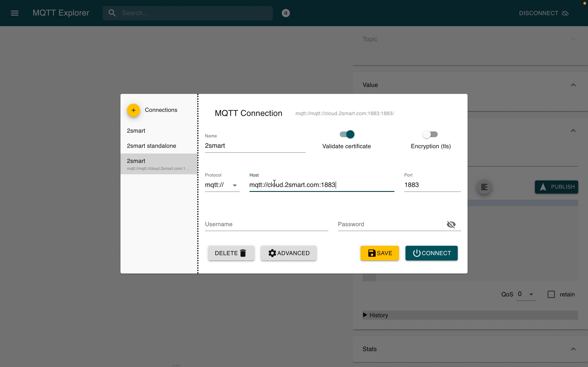Click the Save button
Image resolution: width=588 pixels, height=367 pixels.
point(380,253)
